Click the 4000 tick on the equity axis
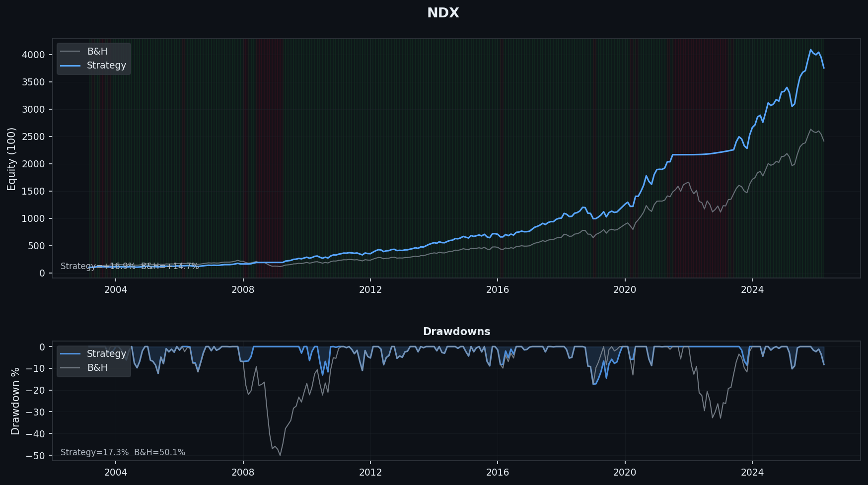 pyautogui.click(x=33, y=55)
